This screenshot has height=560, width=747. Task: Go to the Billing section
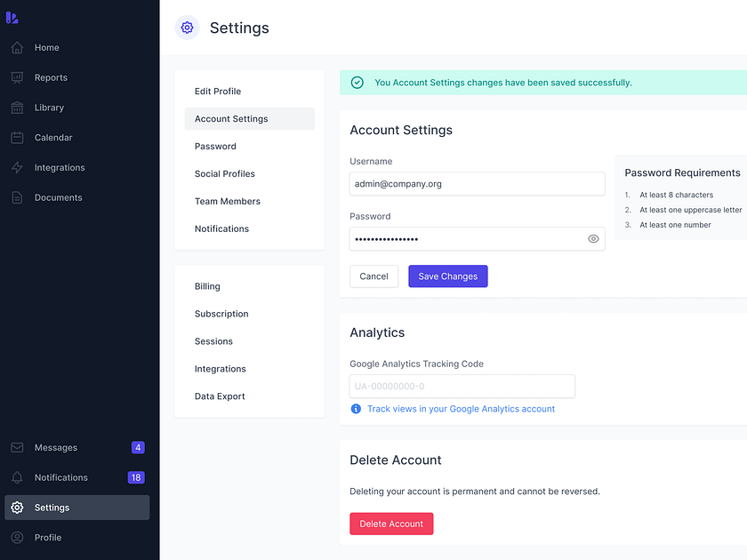tap(250, 286)
